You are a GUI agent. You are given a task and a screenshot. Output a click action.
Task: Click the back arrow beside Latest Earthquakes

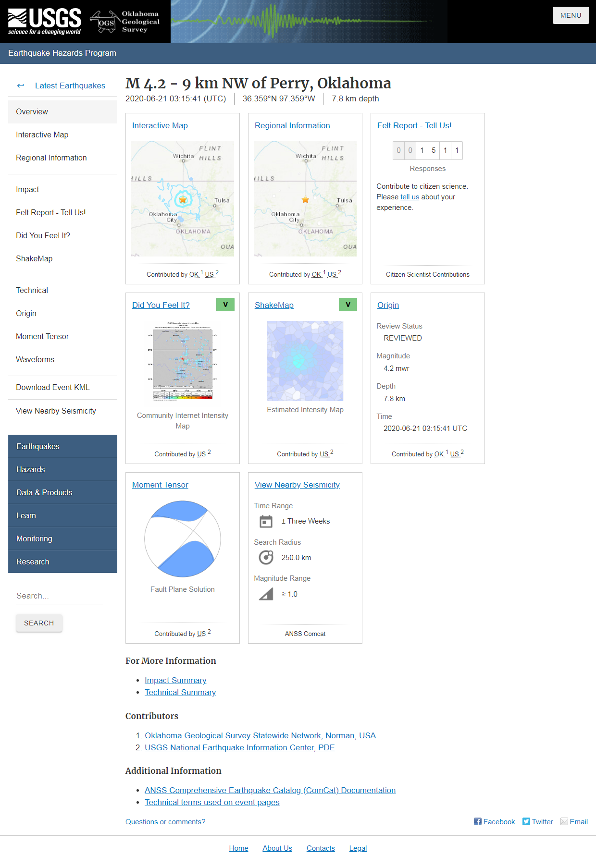tap(20, 86)
